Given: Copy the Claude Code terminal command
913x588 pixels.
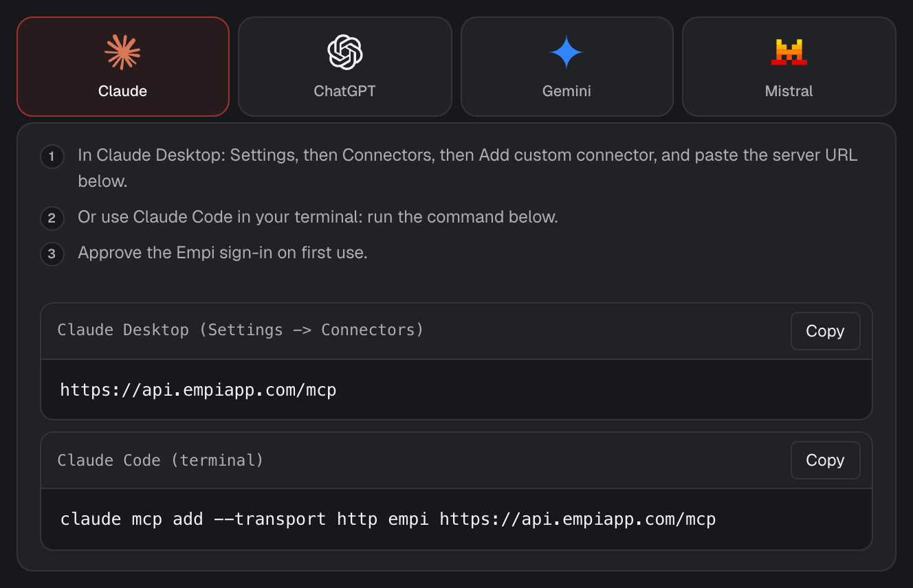Looking at the screenshot, I should pyautogui.click(x=825, y=460).
